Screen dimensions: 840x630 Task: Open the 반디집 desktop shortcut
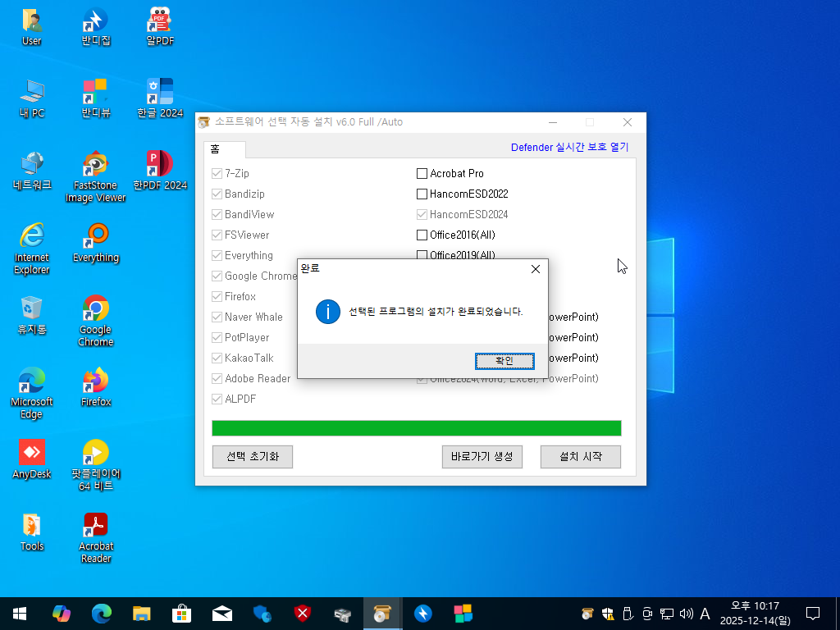coord(96,27)
